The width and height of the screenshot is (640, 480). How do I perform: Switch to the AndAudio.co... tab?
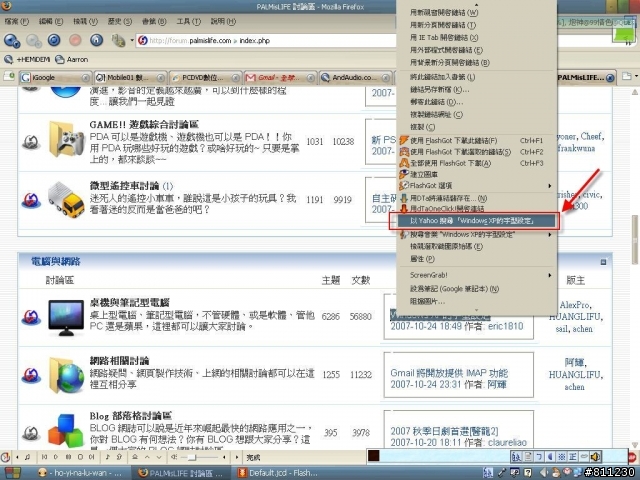click(x=355, y=78)
